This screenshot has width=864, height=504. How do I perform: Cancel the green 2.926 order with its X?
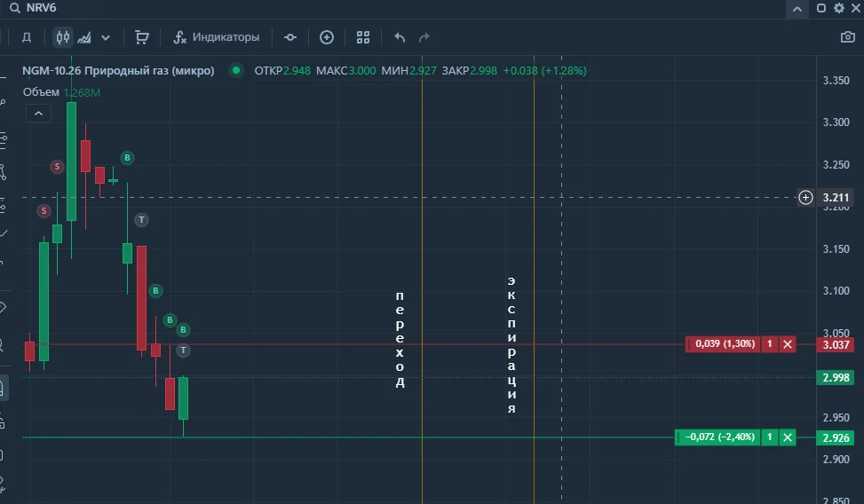(x=788, y=437)
